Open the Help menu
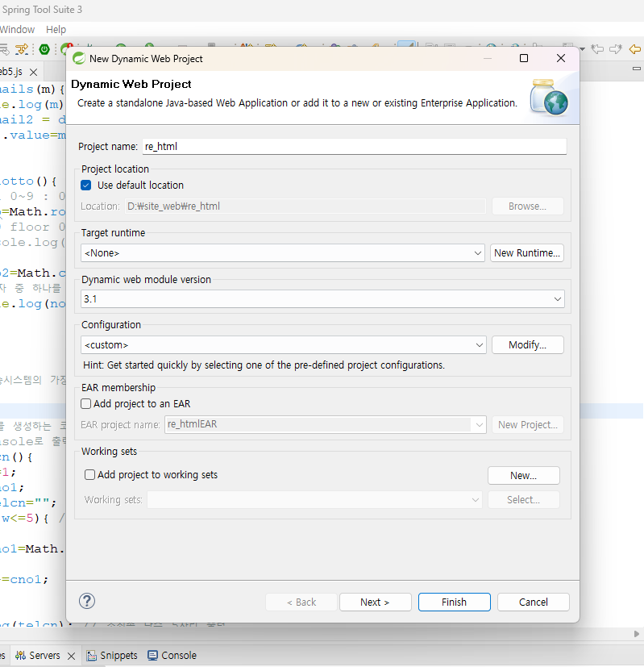This screenshot has height=667, width=644. 56,29
